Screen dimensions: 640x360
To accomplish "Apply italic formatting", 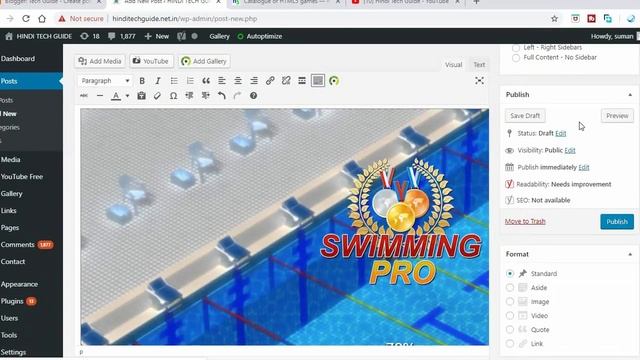I will coord(158,81).
